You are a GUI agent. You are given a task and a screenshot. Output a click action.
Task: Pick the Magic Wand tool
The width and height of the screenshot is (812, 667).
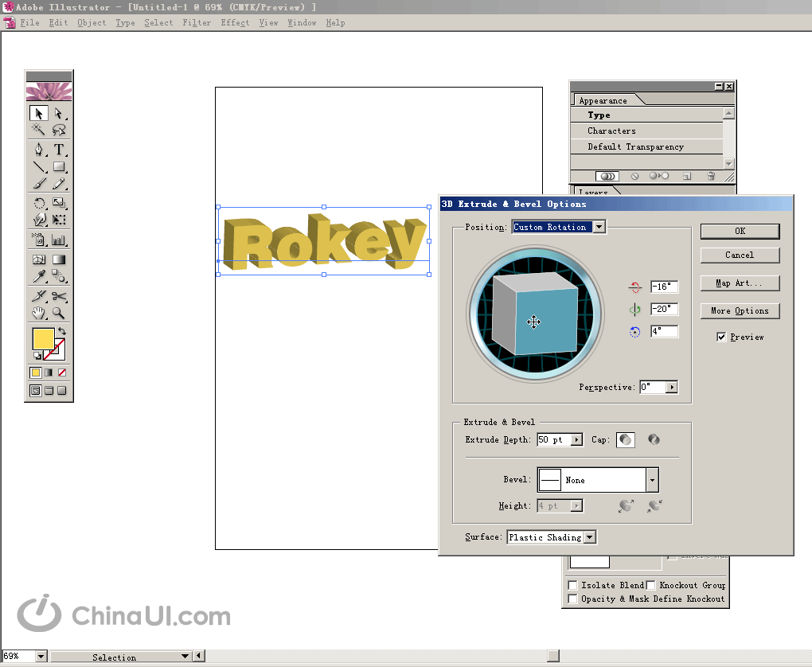pos(39,130)
